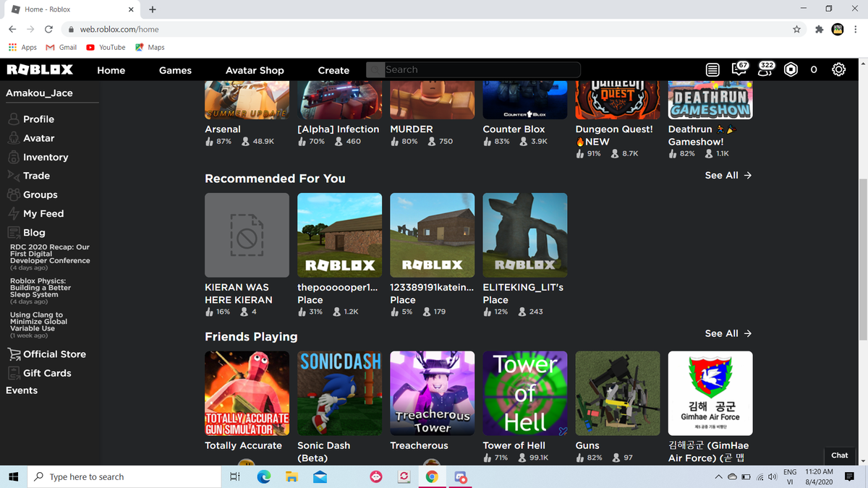Open the Chrome three-dot menu
The width and height of the screenshot is (868, 488).
point(856,29)
